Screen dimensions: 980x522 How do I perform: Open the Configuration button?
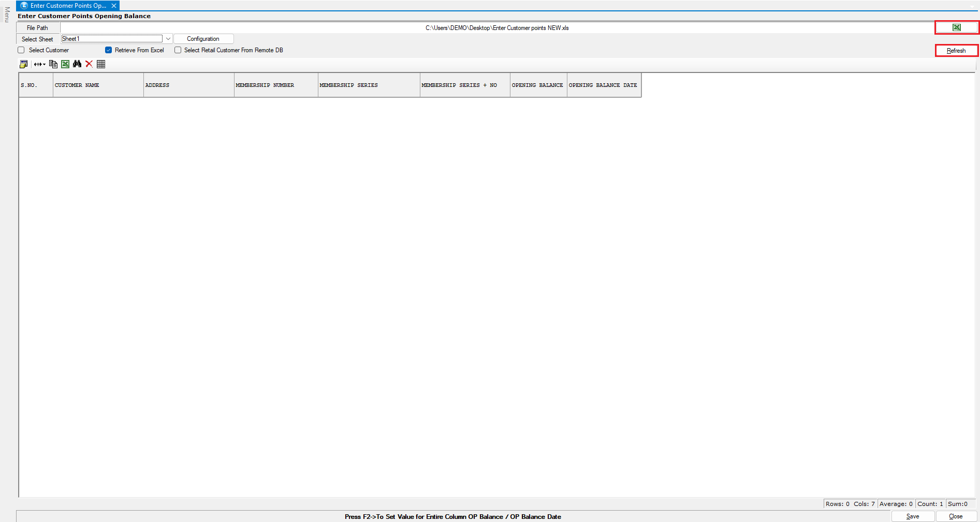click(x=203, y=39)
